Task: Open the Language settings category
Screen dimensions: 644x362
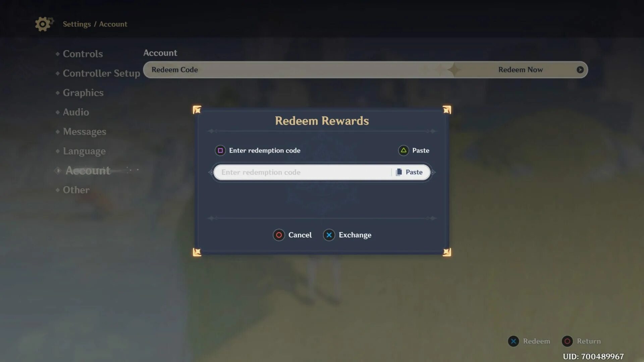Action: click(84, 151)
